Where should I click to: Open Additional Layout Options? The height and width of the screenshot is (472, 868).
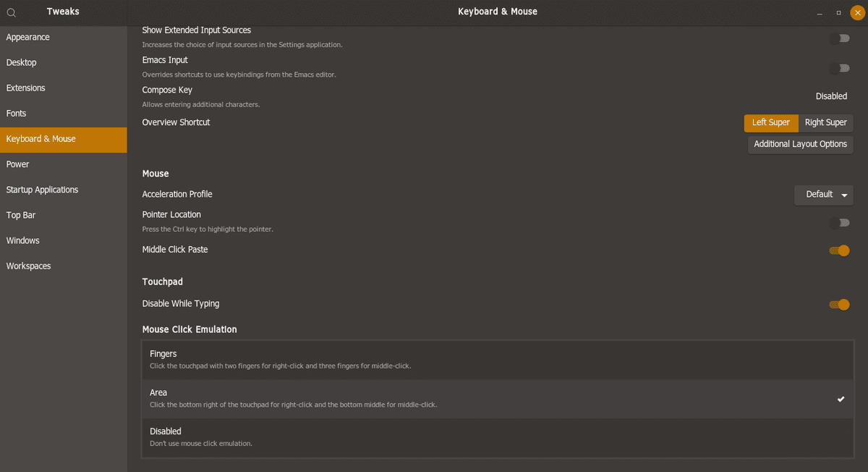tap(801, 144)
